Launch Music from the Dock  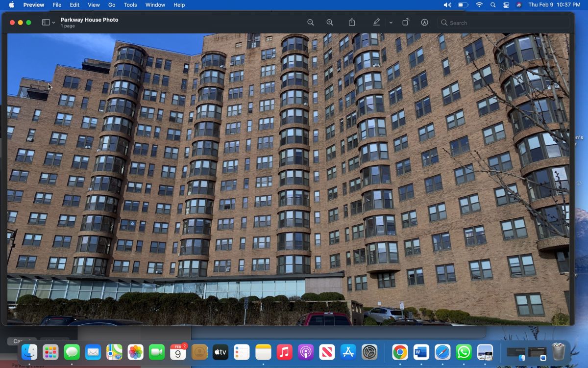pos(284,352)
